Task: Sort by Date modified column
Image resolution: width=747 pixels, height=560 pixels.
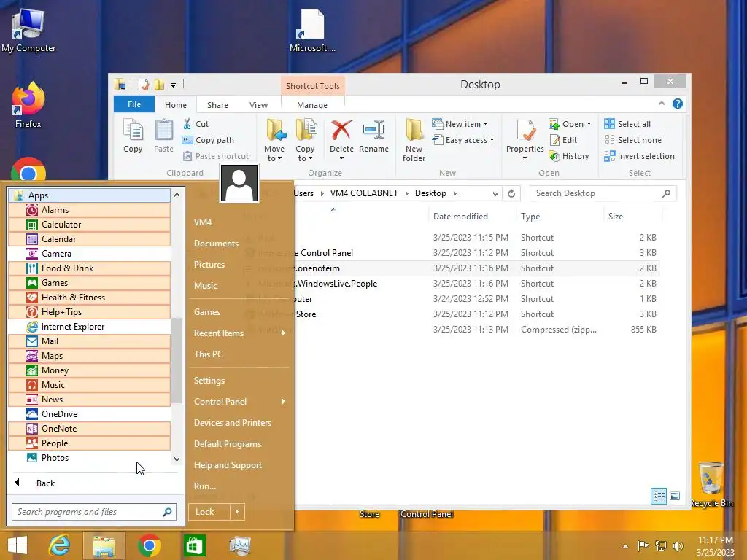Action: (472, 217)
